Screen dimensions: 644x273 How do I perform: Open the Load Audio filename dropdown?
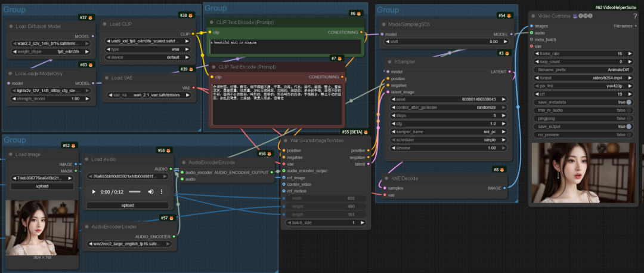pos(128,176)
